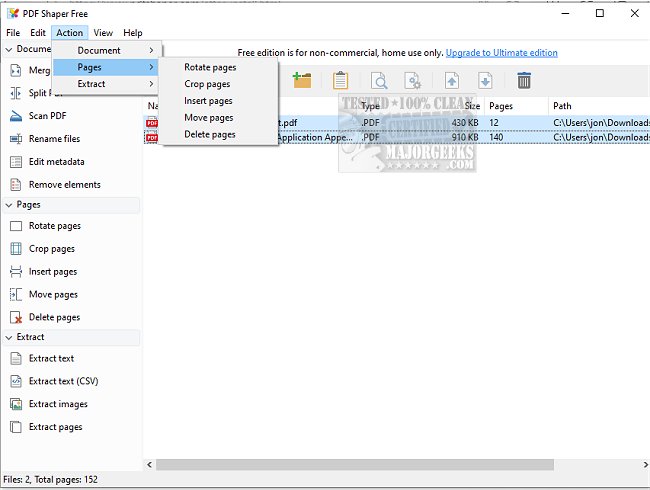Choose Crop pages from the Pages submenu
The image size is (650, 490).
(x=207, y=84)
